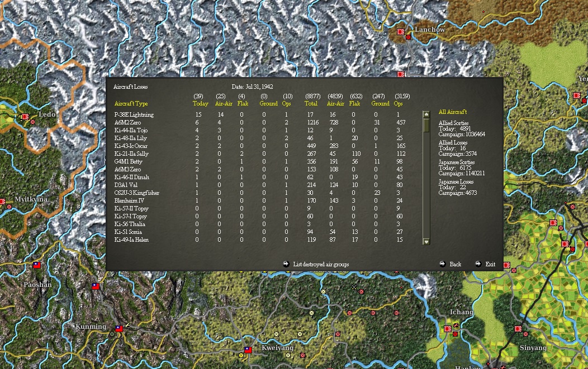
Task: Select the Japanese flag base icon at Lanchow
Action: pos(401,32)
